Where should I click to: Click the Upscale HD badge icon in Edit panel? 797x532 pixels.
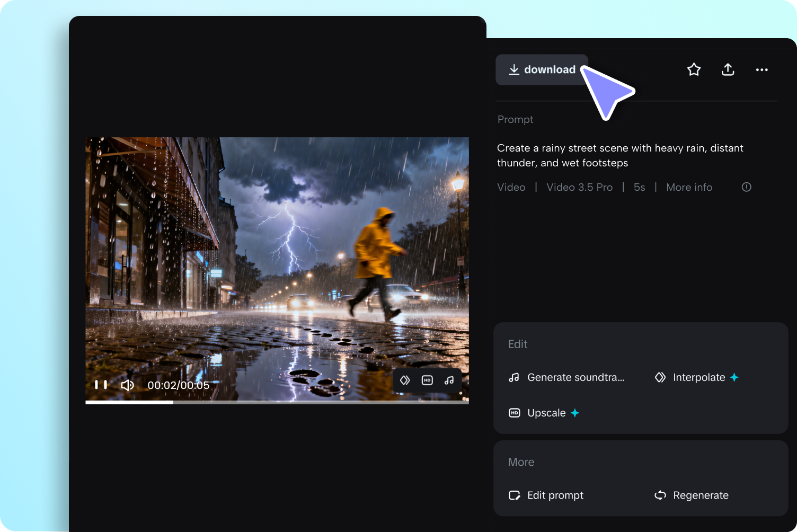coord(515,413)
